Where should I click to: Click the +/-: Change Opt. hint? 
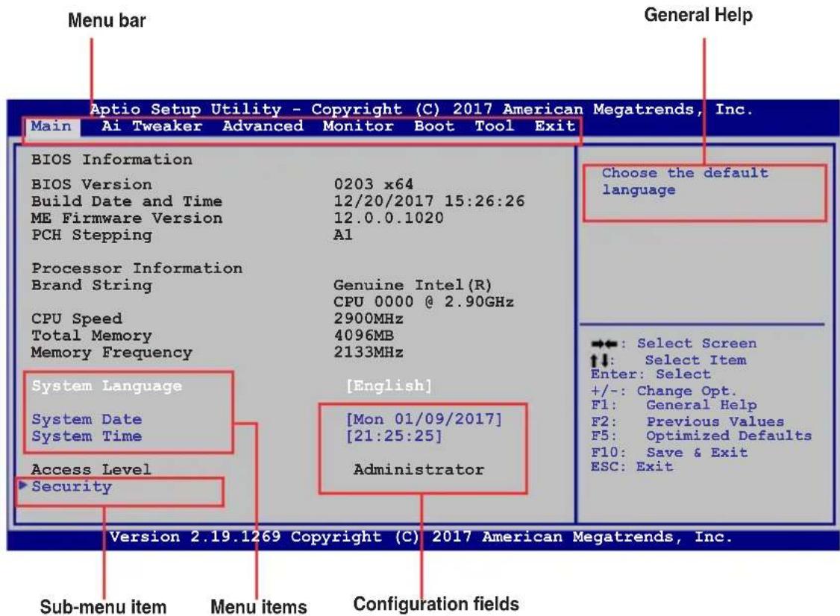tap(664, 391)
